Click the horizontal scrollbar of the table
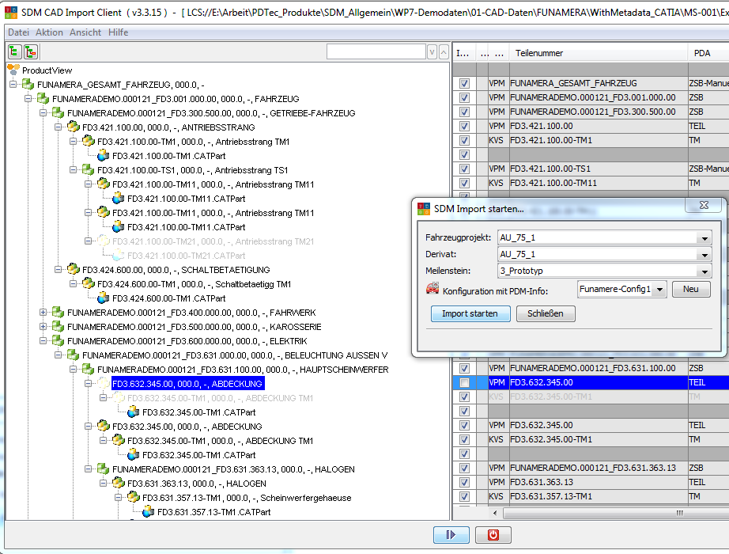 (616, 513)
